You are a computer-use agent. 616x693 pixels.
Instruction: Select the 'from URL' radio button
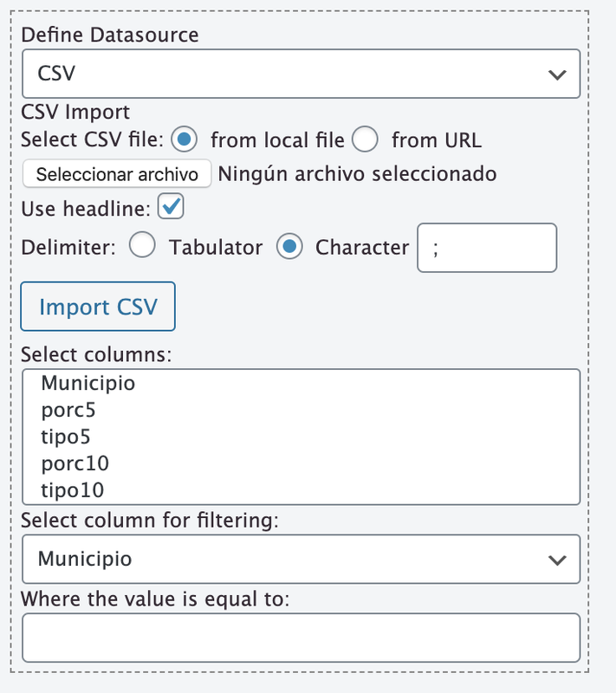pyautogui.click(x=365, y=139)
